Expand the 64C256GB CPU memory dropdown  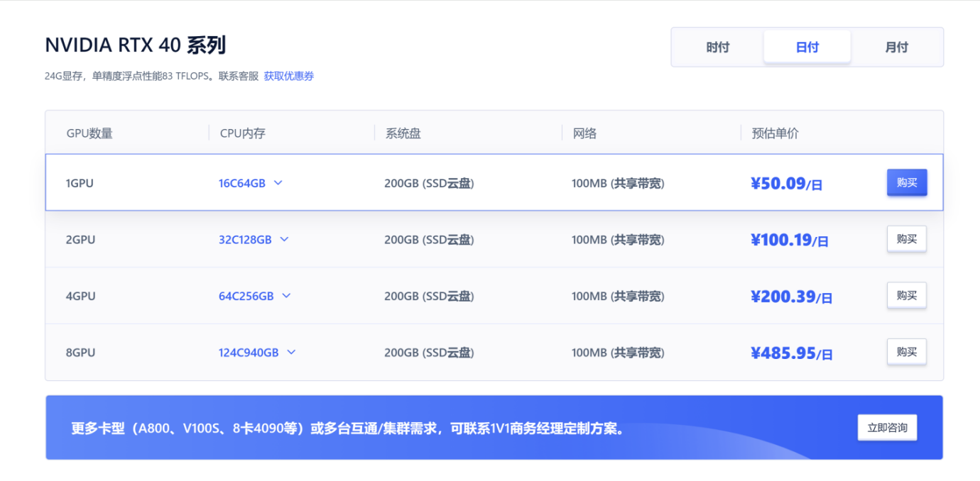click(x=255, y=296)
